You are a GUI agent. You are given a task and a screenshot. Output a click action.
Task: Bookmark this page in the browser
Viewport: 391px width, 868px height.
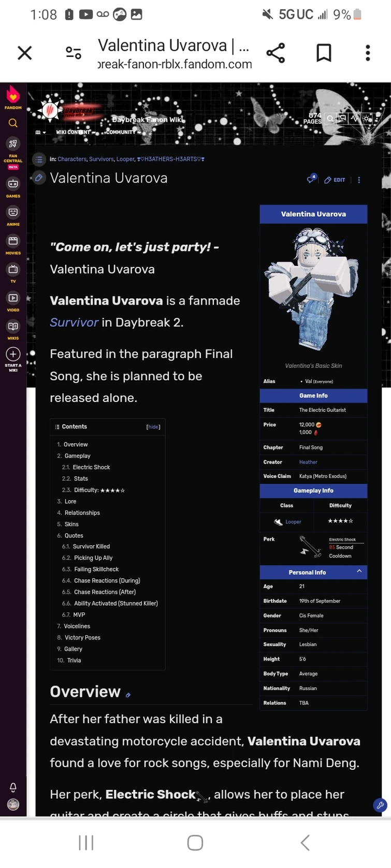click(324, 53)
